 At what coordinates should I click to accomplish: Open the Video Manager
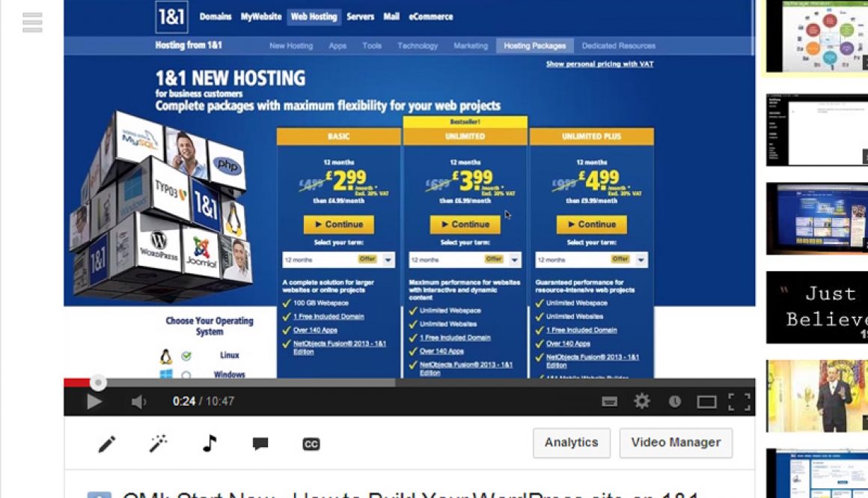tap(676, 443)
